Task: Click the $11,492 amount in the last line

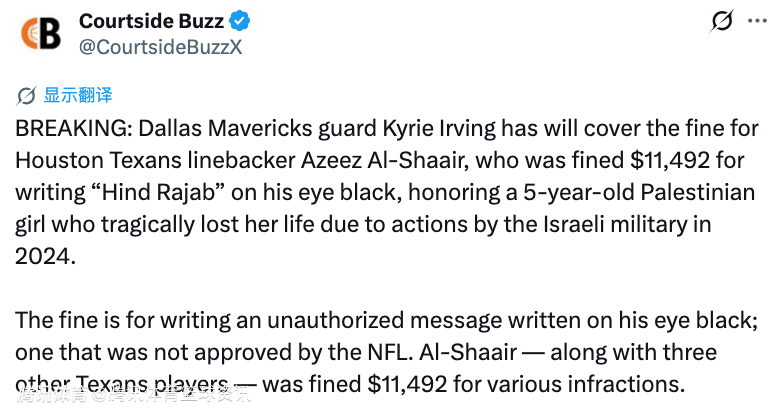Action: pos(407,384)
